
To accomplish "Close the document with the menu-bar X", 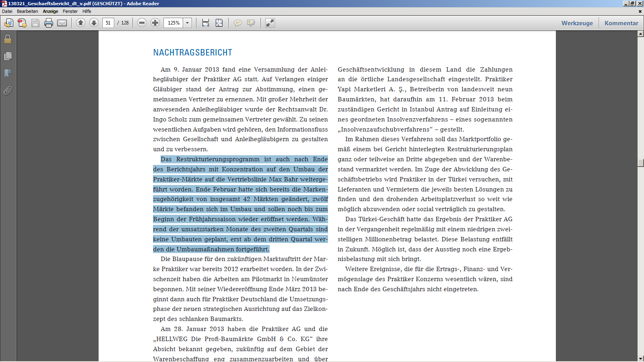I will point(640,11).
